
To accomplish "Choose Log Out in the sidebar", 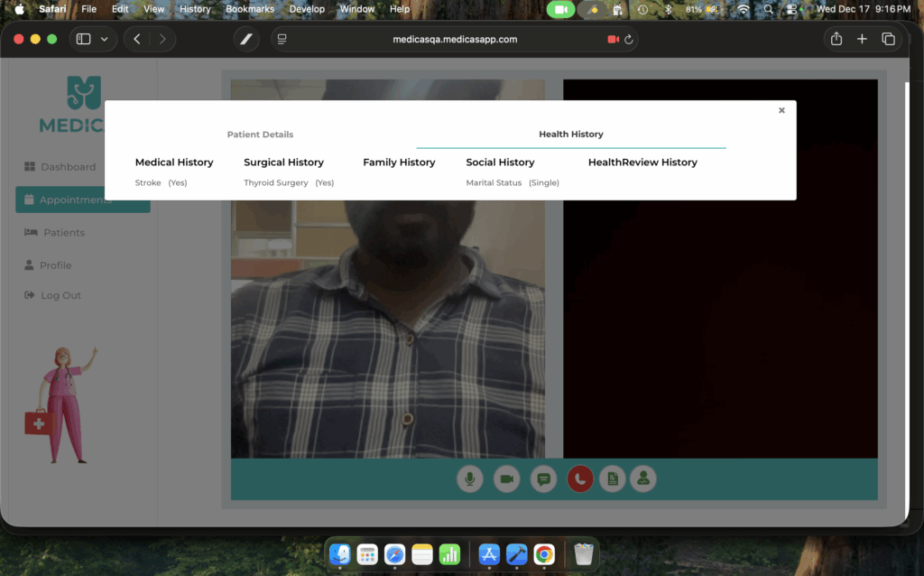I will (x=52, y=295).
